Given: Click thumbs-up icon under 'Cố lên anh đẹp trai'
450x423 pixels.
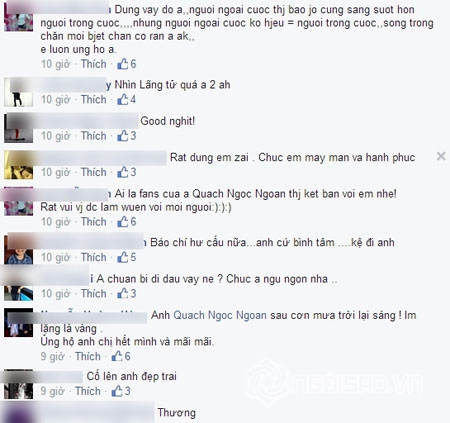Looking at the screenshot, I should pyautogui.click(x=117, y=391).
